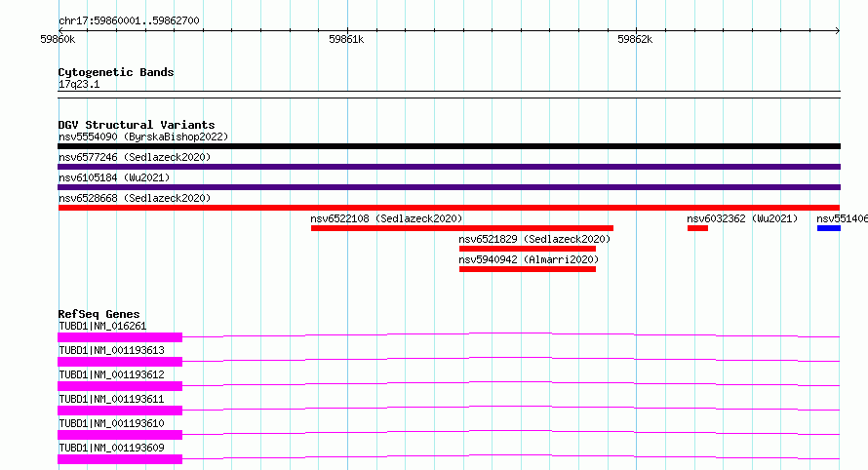Screen dimensions: 868x470
Task: Select the red nsv5940942 variant bar
Action: [528, 269]
